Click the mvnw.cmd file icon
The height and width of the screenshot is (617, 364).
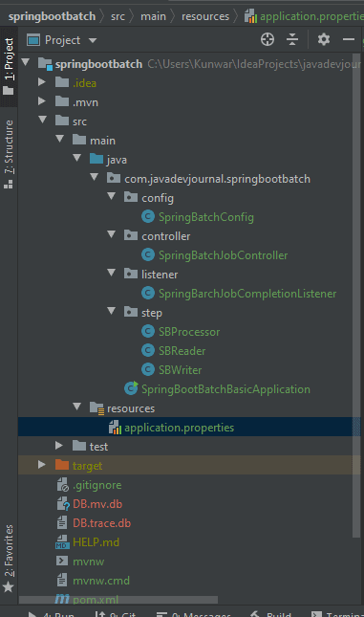pos(62,580)
